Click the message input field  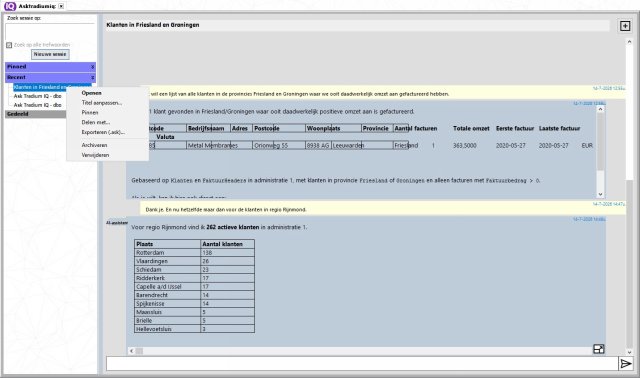click(x=362, y=363)
